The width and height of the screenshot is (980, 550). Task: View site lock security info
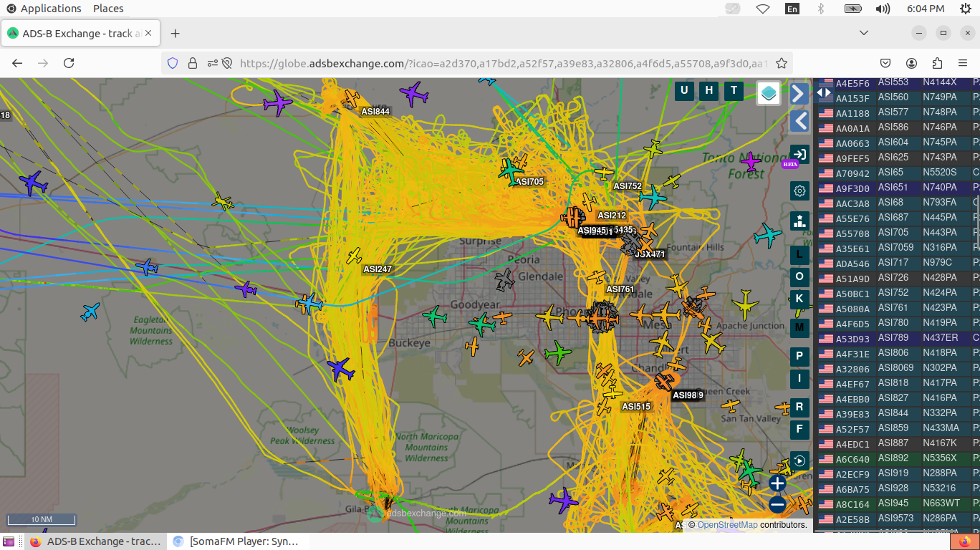tap(192, 63)
